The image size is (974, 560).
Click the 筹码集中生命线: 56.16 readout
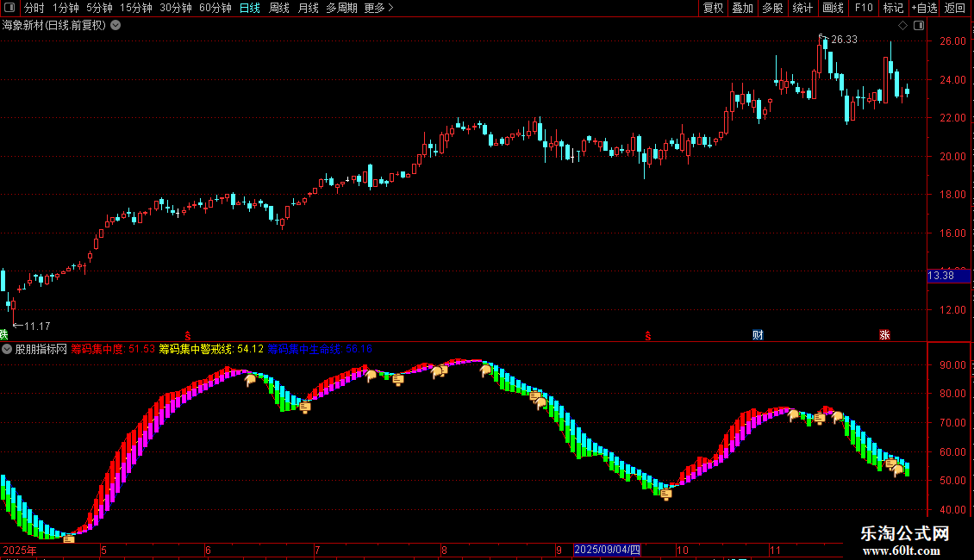coord(320,349)
